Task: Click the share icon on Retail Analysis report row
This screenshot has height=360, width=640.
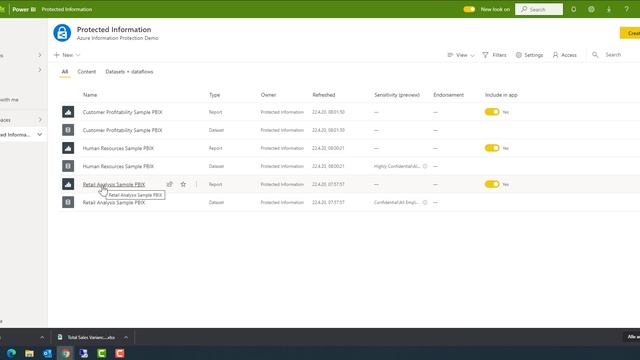Action: tap(170, 184)
